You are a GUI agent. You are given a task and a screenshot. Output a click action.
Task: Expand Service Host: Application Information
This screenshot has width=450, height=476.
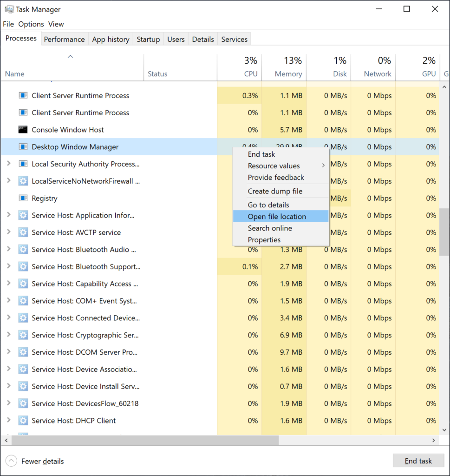pyautogui.click(x=8, y=215)
